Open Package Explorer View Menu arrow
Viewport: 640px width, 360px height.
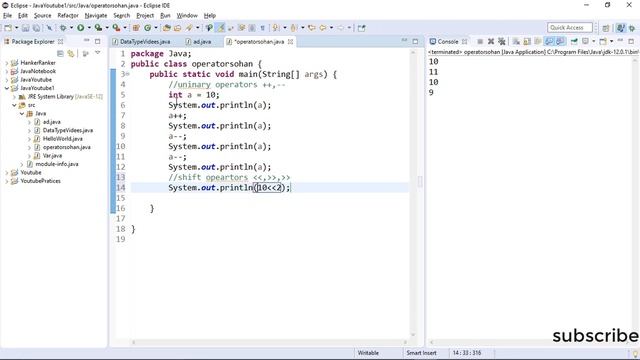tap(98, 53)
